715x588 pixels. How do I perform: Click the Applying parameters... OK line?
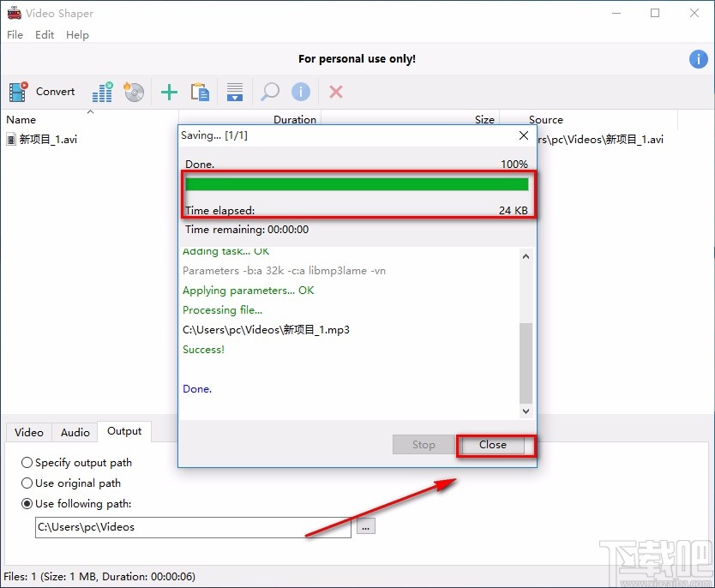pos(248,291)
